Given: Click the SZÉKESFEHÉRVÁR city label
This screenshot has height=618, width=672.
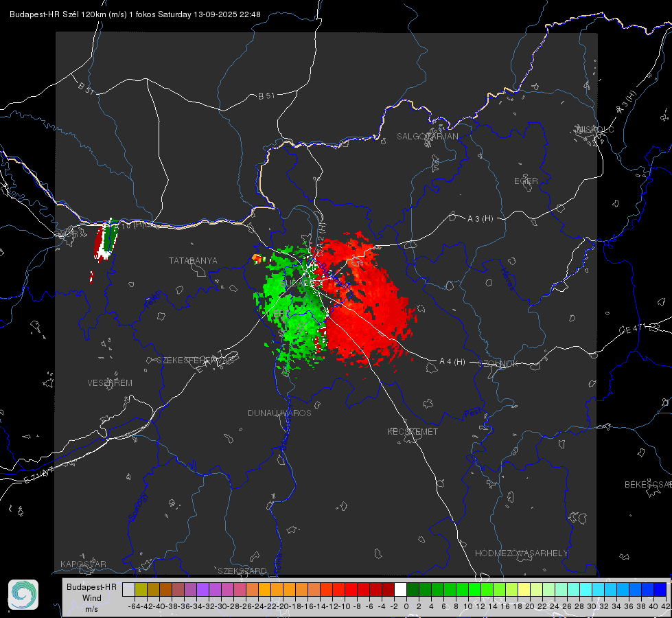Looking at the screenshot, I should pyautogui.click(x=195, y=360).
